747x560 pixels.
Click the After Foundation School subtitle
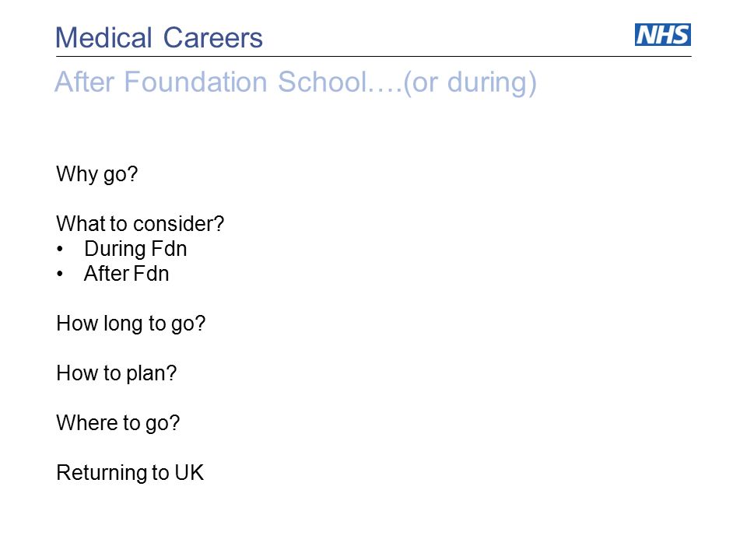coord(296,82)
